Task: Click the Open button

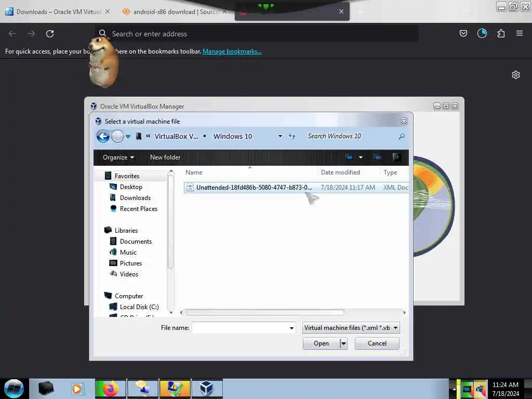Action: click(321, 343)
